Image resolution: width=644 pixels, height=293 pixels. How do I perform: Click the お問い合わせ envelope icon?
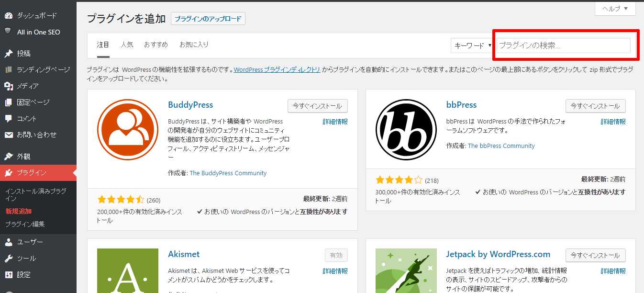(8, 135)
